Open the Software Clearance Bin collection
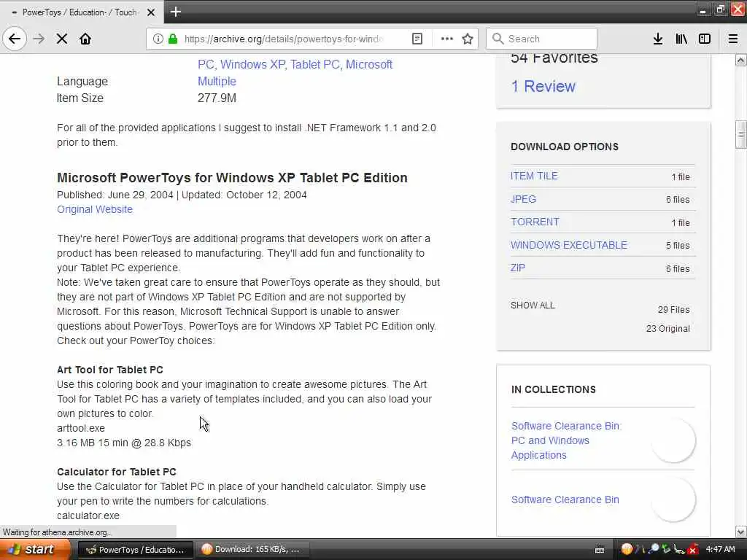The height and width of the screenshot is (560, 747). 565,499
